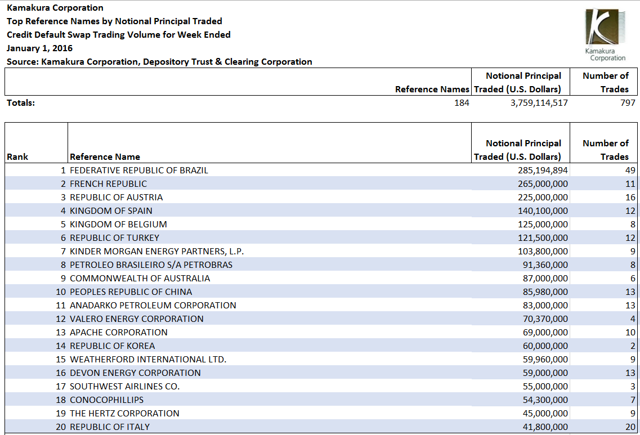Viewport: 640px width, 435px height.
Task: Click KINGDOM OF BELGIUM cell
Action: (118, 224)
